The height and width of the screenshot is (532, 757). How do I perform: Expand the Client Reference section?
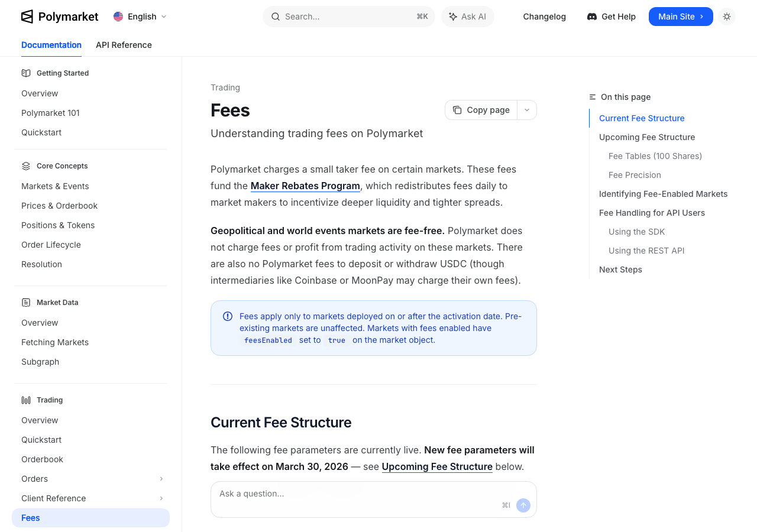click(161, 498)
